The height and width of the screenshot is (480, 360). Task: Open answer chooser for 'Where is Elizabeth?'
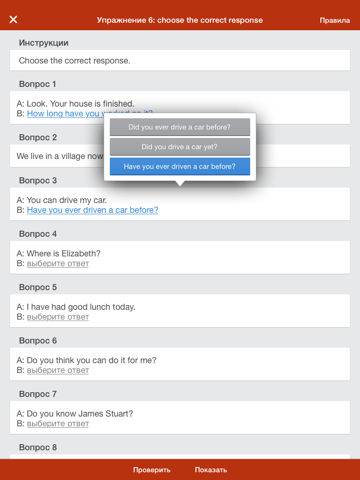pos(58,263)
